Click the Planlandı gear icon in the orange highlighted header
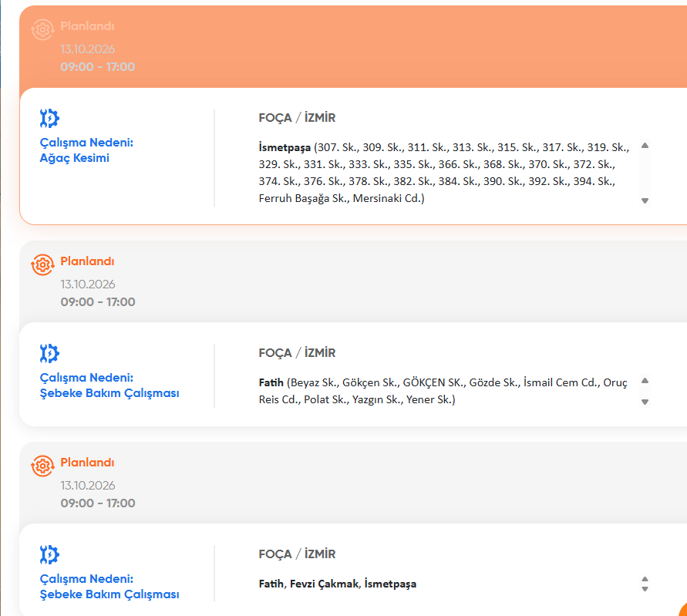Screen dimensions: 687x616 (42, 29)
